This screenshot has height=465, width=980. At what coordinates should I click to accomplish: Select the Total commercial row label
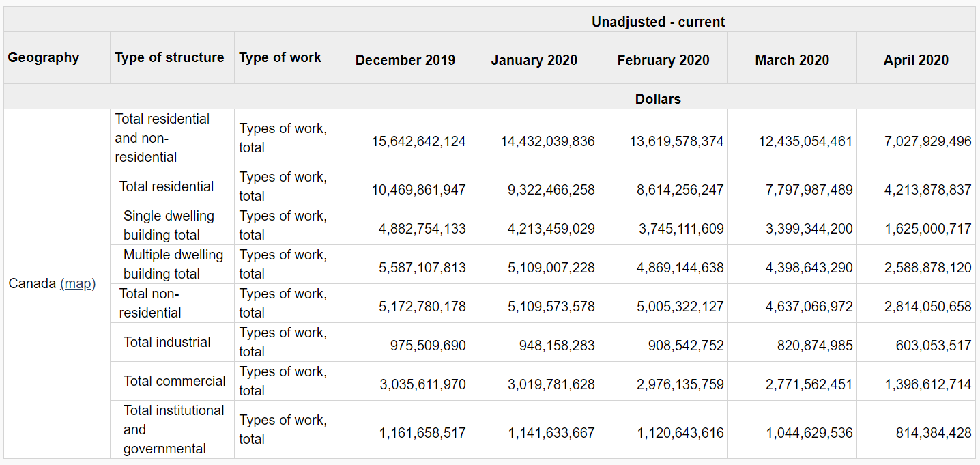(x=175, y=381)
